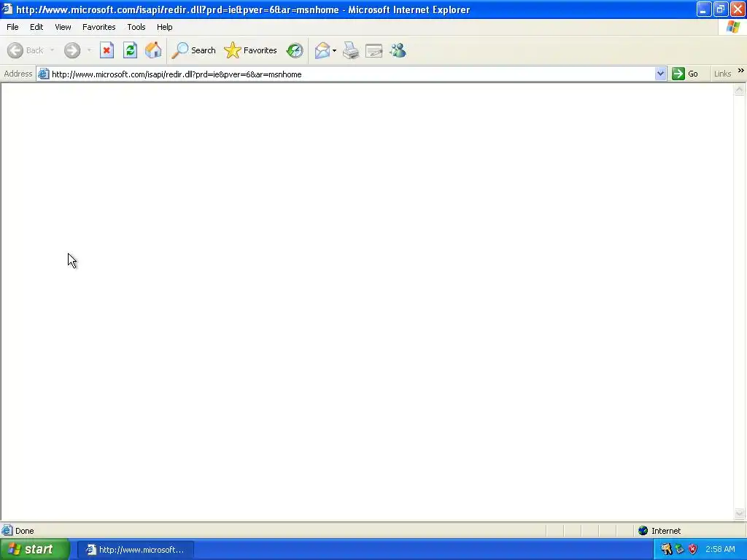
Task: Click the scrollbar up arrow
Action: pyautogui.click(x=740, y=90)
